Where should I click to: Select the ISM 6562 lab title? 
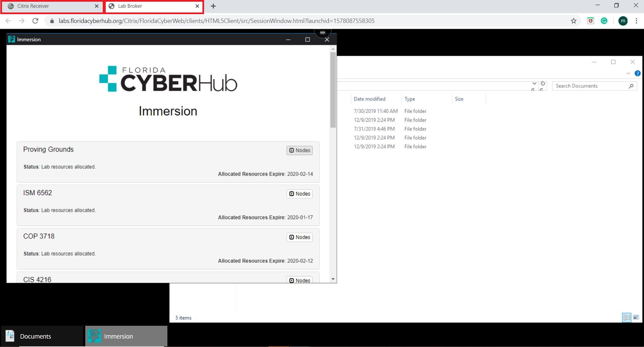point(37,193)
